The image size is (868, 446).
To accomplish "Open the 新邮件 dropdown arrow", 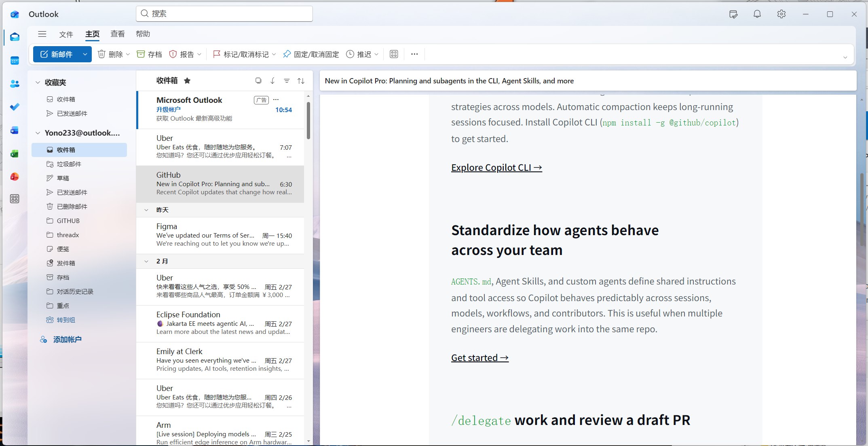I will (85, 54).
